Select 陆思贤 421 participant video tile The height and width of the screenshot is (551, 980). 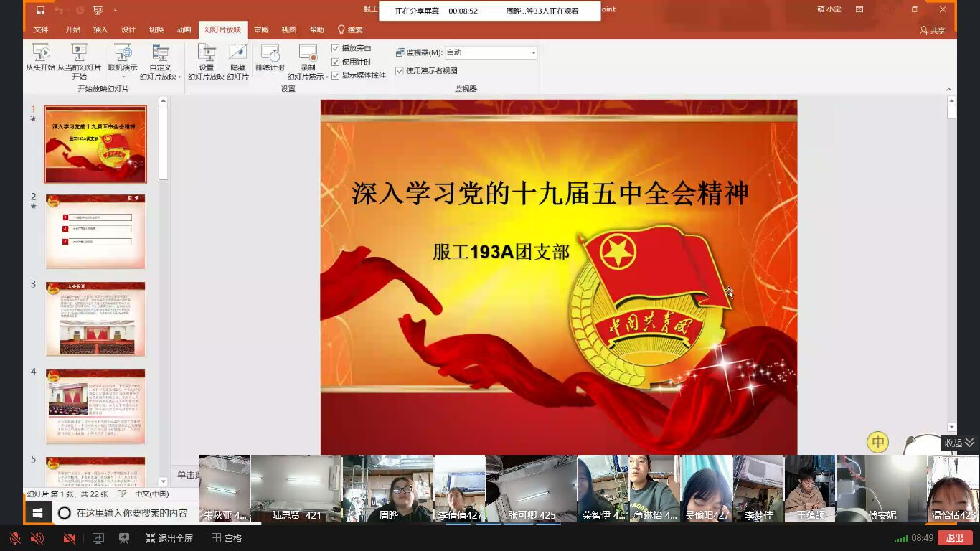click(296, 489)
